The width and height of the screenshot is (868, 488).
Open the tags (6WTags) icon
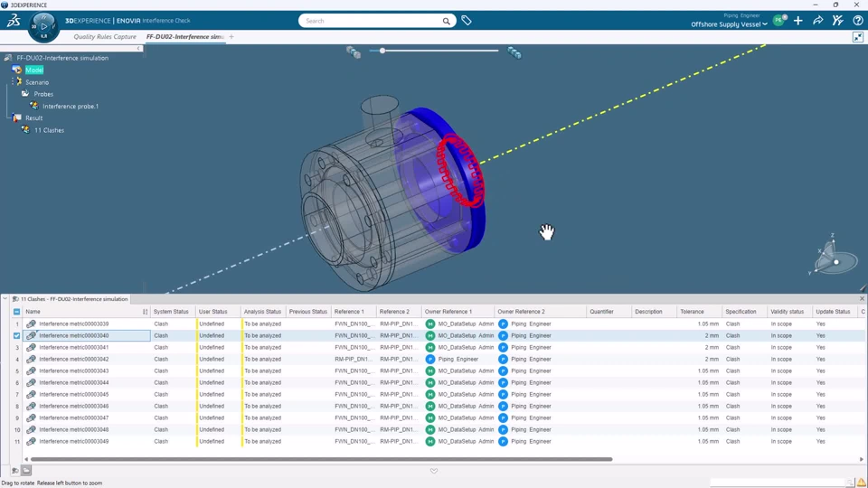(x=467, y=21)
